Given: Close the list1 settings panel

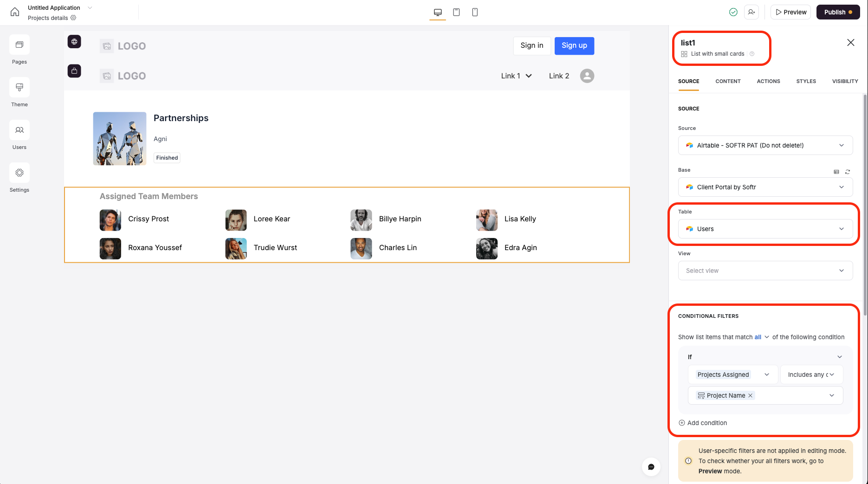Looking at the screenshot, I should tap(850, 43).
